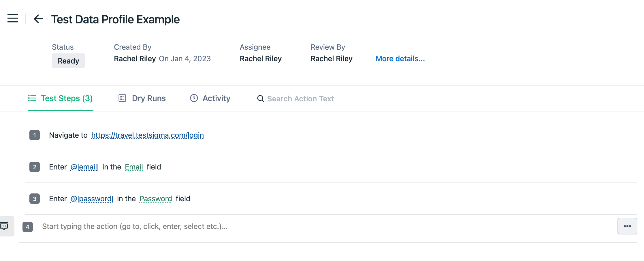This screenshot has width=644, height=261.
Task: Click the 'Start typing the action' input
Action: (x=326, y=226)
